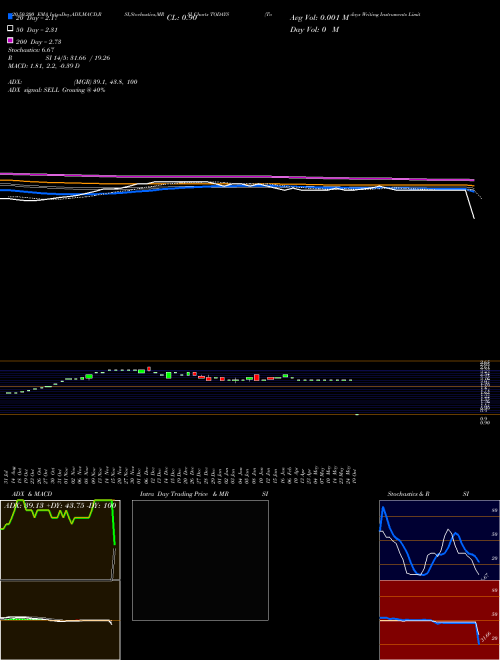The image size is (500, 660).
Task: Click the ADX readout above the green line
Action: (60, 506)
